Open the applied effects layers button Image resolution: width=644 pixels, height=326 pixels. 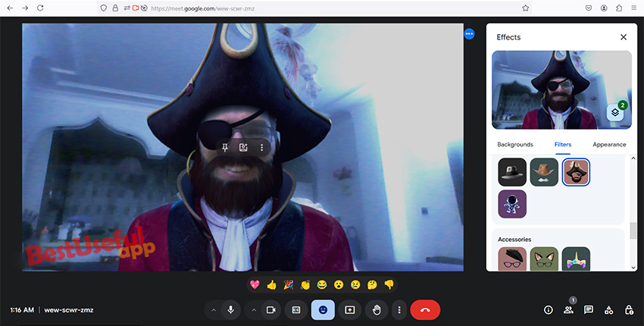click(615, 112)
